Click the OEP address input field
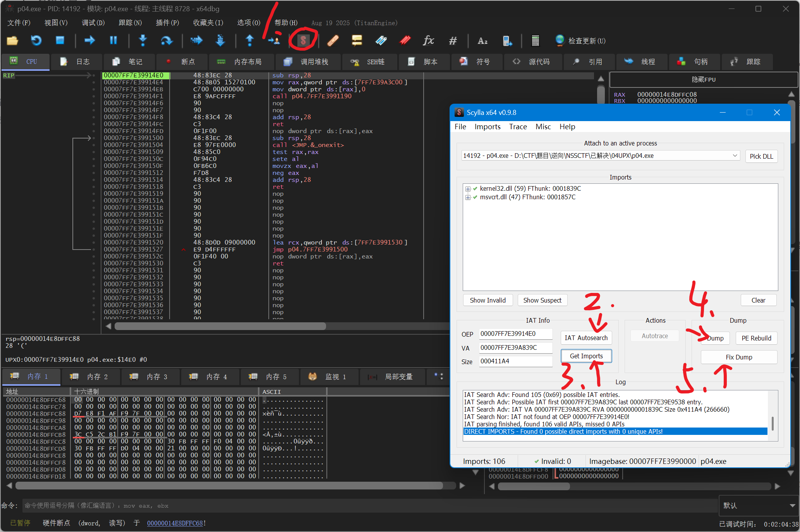This screenshot has height=532, width=800. click(x=515, y=334)
